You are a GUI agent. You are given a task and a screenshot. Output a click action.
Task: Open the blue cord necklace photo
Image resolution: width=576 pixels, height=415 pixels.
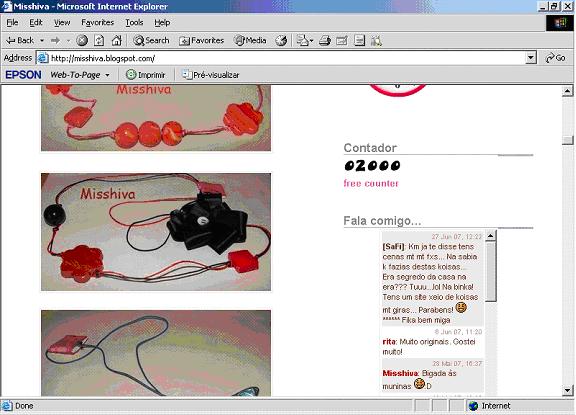coord(156,353)
